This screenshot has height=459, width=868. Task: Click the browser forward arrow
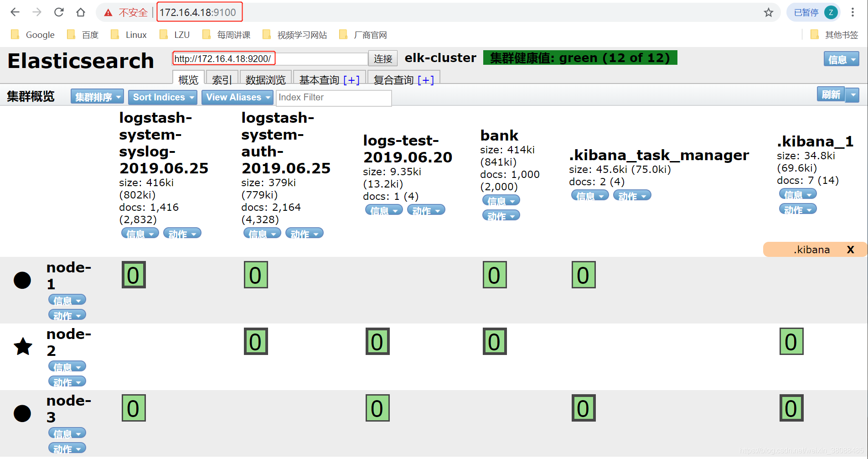[x=37, y=12]
